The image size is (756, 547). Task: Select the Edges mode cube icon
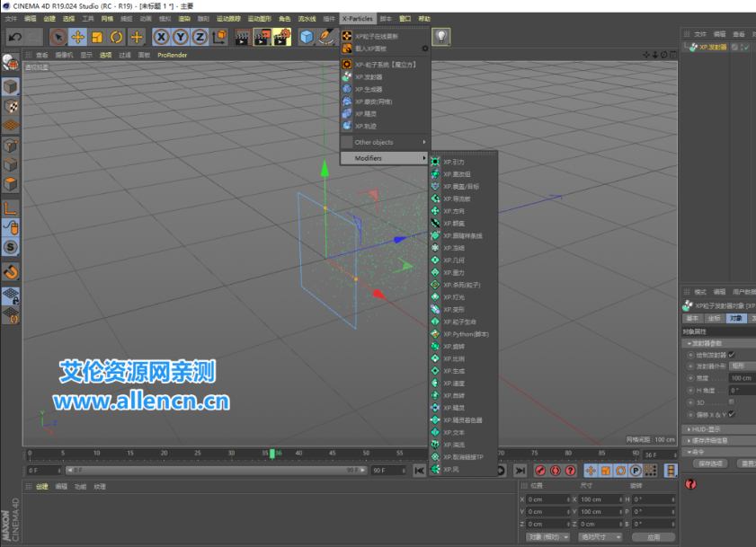[x=11, y=165]
